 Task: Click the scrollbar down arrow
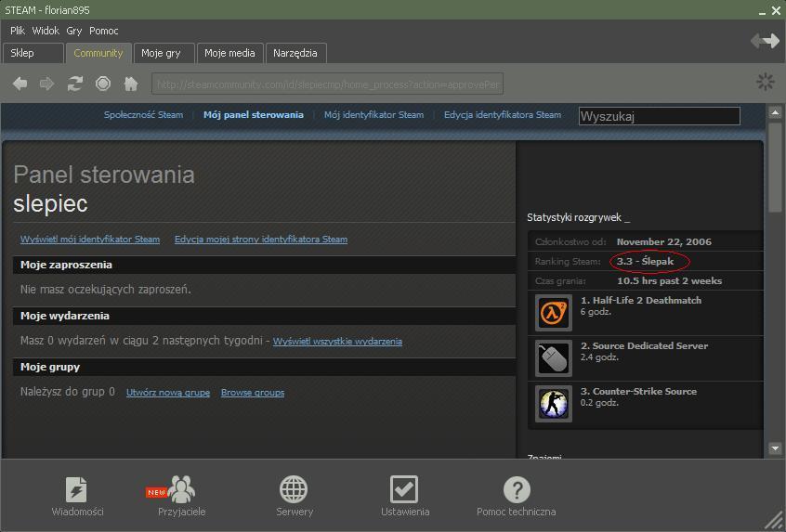pos(775,448)
